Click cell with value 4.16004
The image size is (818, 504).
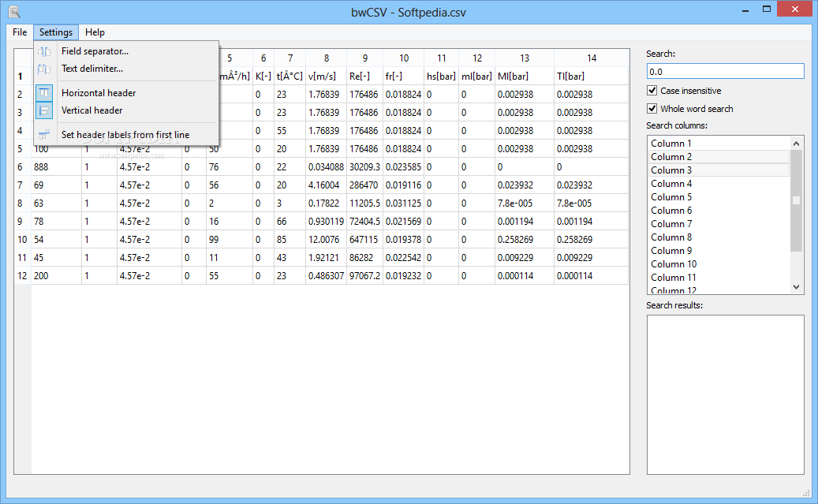[327, 185]
